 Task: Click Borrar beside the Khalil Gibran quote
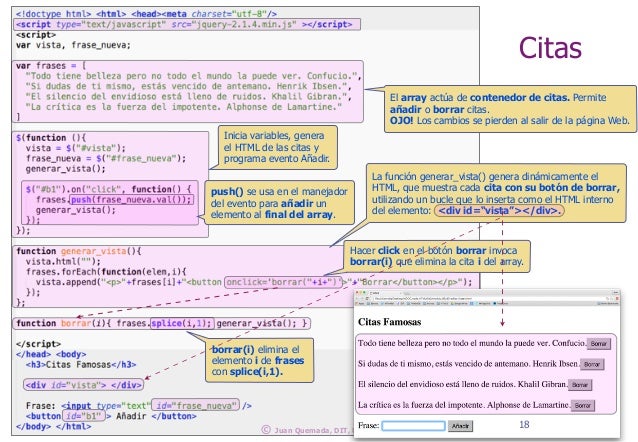(580, 385)
